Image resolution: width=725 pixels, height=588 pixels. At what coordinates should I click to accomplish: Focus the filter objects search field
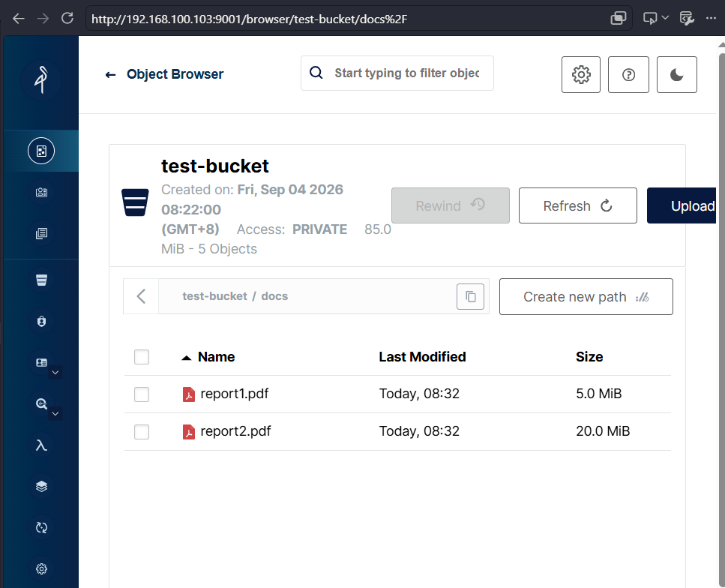397,73
